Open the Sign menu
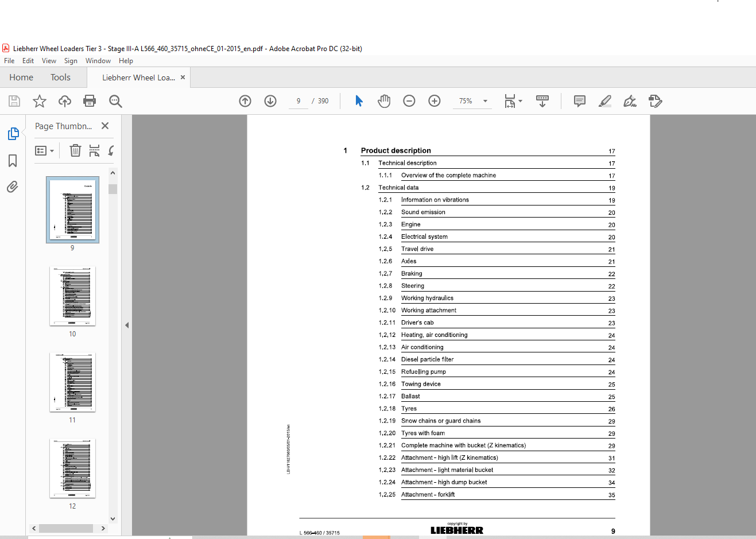 [71, 61]
